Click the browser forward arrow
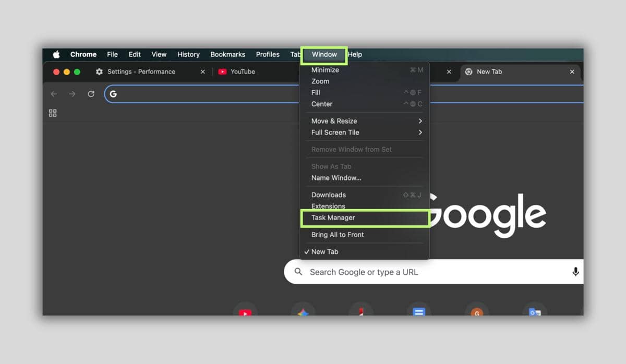626x364 pixels. 73,94
